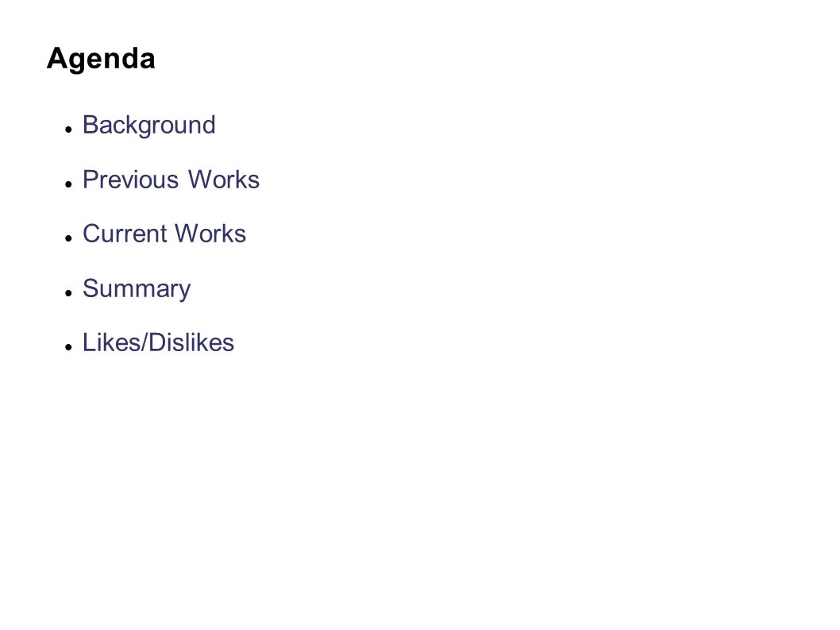
Task: Open the Background agenda item
Action: coord(149,126)
